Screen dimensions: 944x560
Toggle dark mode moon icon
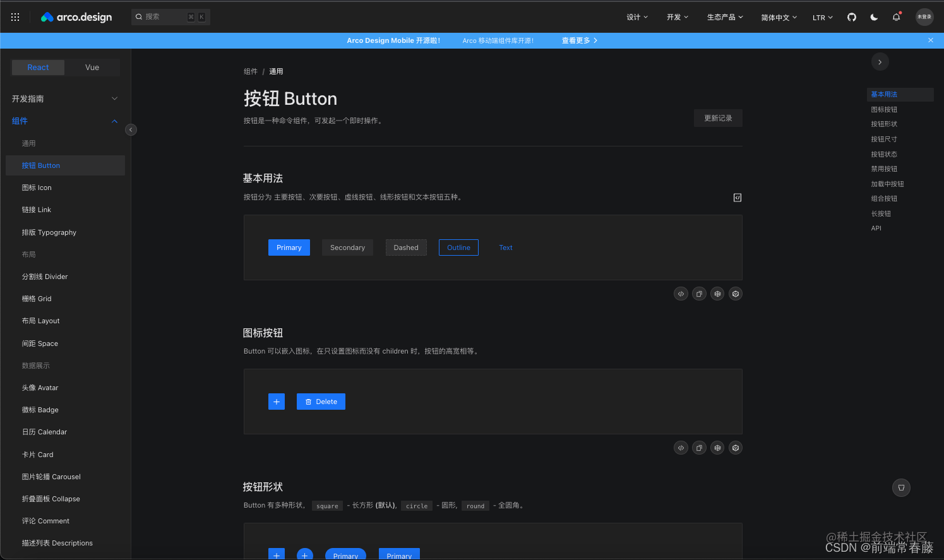(874, 17)
